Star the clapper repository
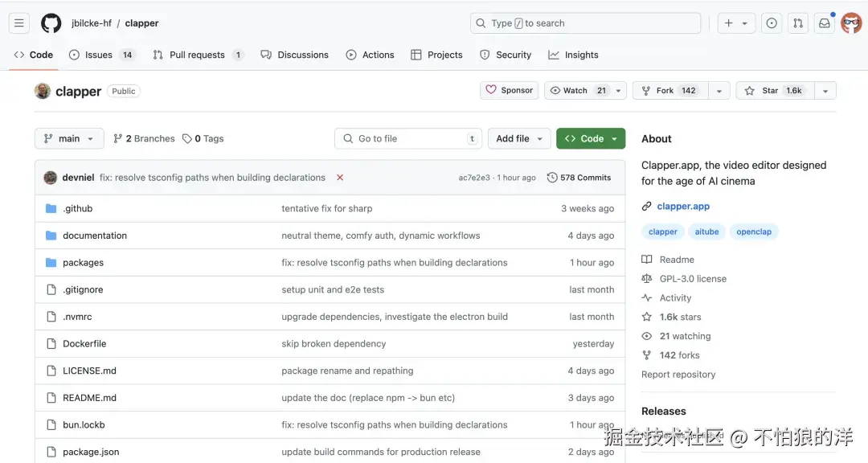This screenshot has width=868, height=463. tap(775, 90)
